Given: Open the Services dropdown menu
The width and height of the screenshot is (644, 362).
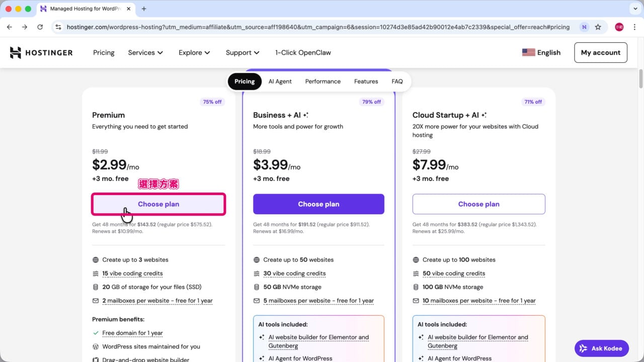Looking at the screenshot, I should click(145, 52).
